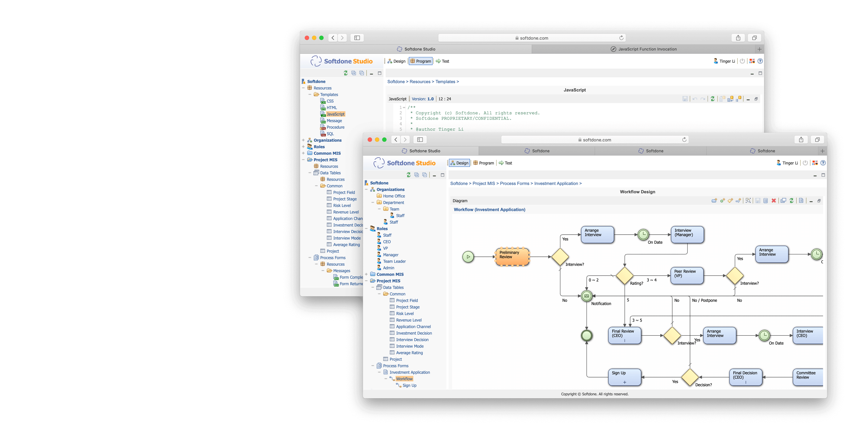
Task: Click the share button in front Safari window
Action: [801, 140]
